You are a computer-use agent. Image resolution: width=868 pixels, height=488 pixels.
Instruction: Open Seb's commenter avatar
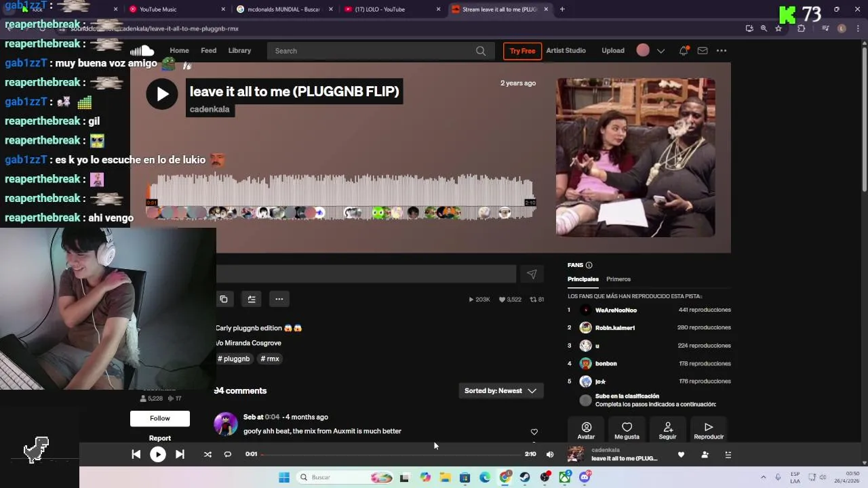tap(226, 424)
